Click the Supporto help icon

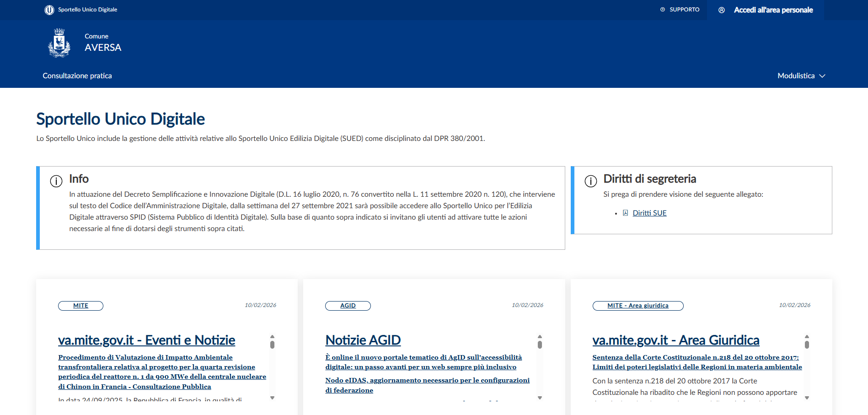663,10
